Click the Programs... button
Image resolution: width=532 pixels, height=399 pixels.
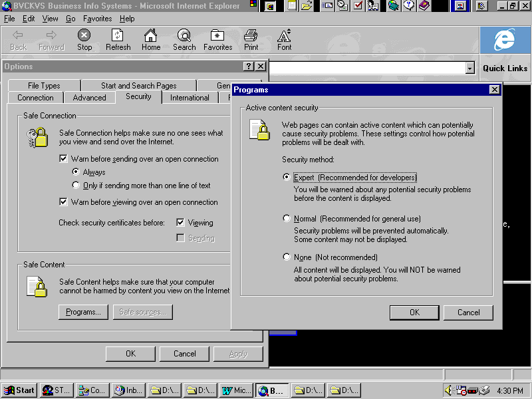click(83, 312)
